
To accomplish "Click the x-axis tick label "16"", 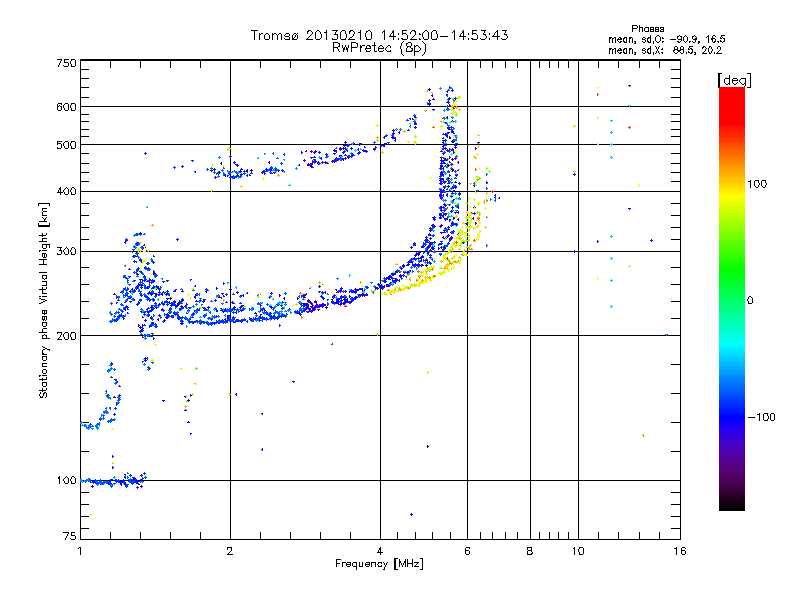I will point(680,551).
